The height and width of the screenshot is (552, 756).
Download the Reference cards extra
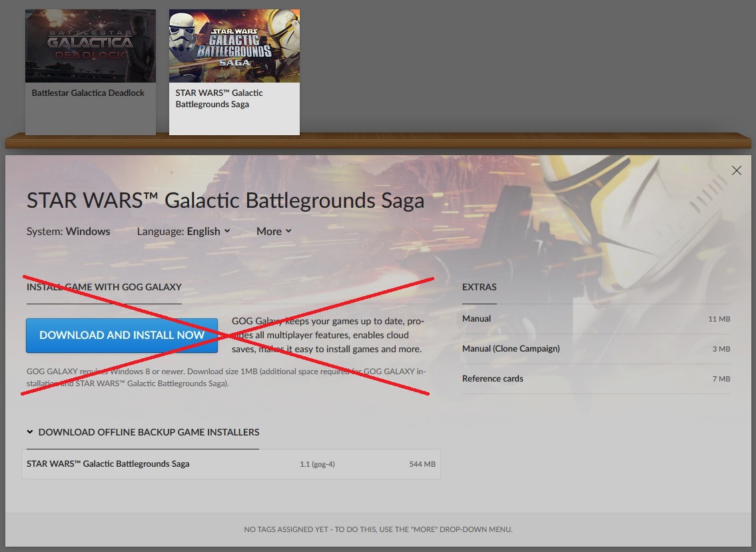pos(596,378)
